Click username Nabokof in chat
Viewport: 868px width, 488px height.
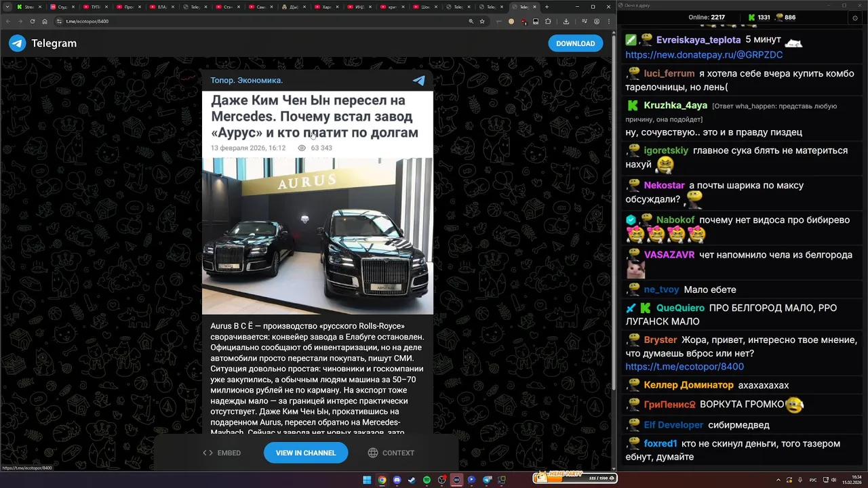click(x=675, y=220)
